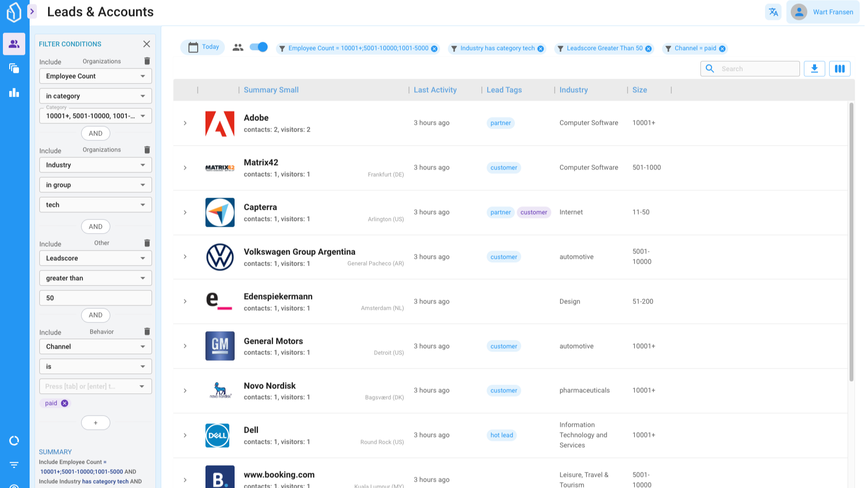Screen dimensions: 868x488
Task: Open the 'greater than' operator dropdown
Action: 95,278
